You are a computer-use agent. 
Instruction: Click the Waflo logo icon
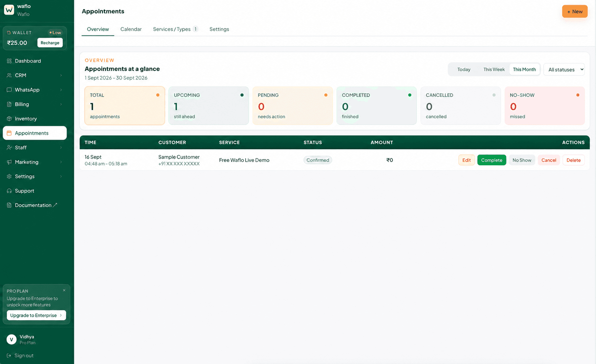click(x=9, y=10)
